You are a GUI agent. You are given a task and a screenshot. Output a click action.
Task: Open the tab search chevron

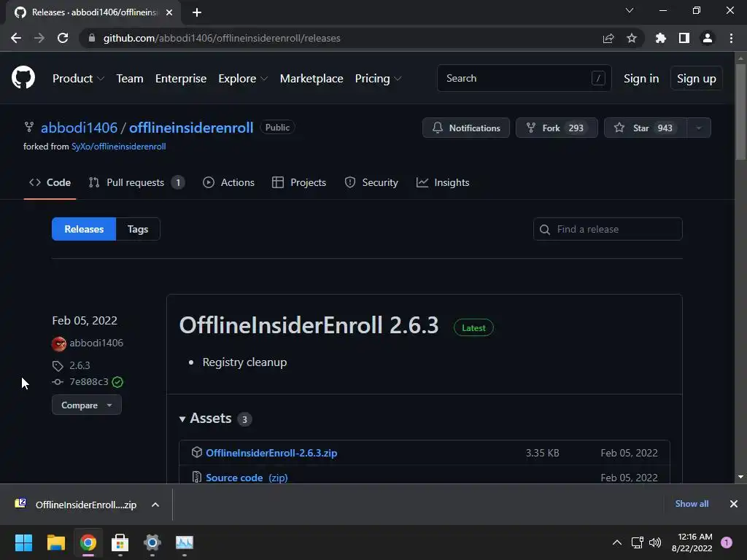pyautogui.click(x=630, y=10)
